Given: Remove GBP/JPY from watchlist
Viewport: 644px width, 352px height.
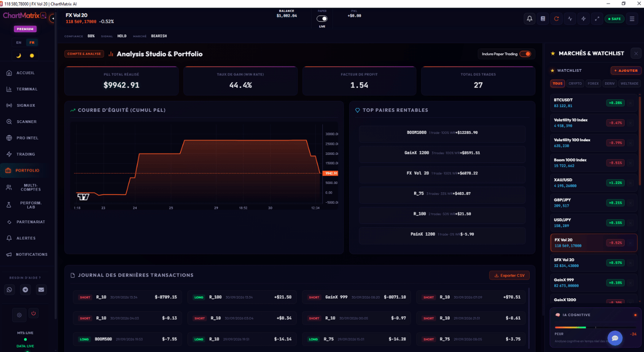Looking at the screenshot, I should [630, 203].
